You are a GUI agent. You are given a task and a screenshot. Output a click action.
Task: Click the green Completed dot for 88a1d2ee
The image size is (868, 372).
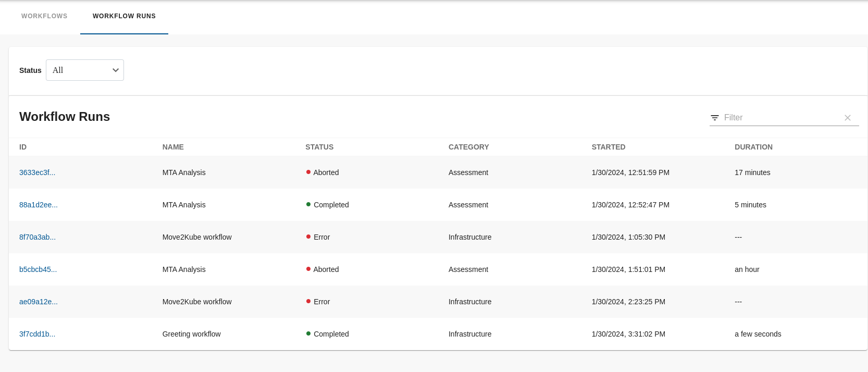(308, 204)
